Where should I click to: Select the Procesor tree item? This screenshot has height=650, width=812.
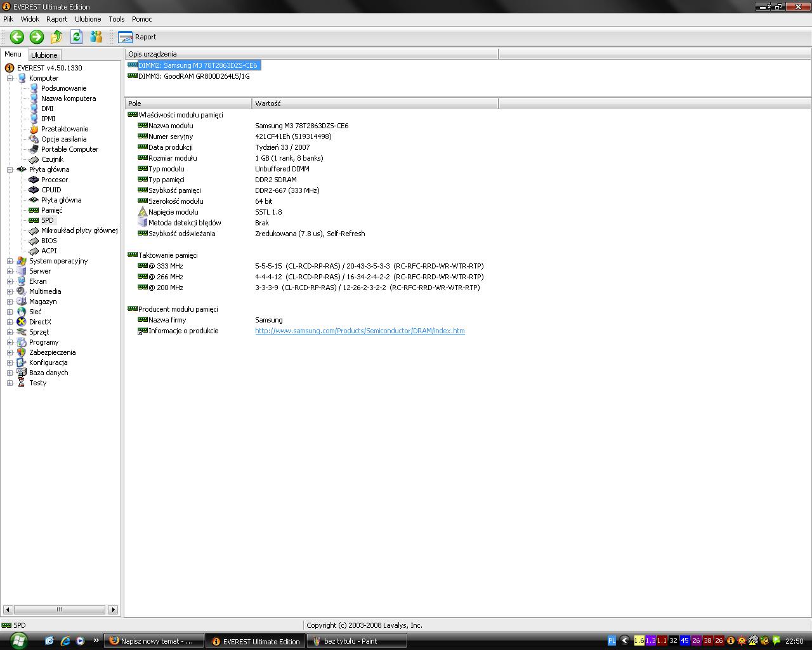tap(55, 180)
